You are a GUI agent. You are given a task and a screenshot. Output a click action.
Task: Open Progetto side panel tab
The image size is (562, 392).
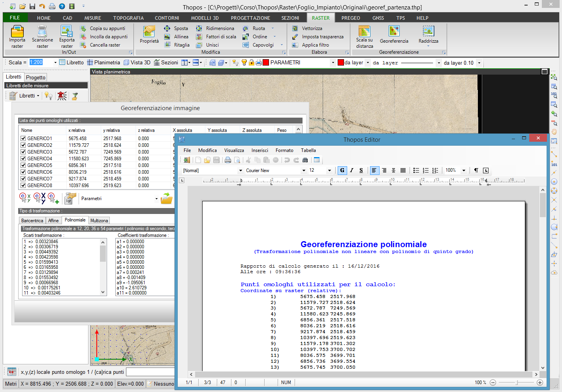coord(36,77)
